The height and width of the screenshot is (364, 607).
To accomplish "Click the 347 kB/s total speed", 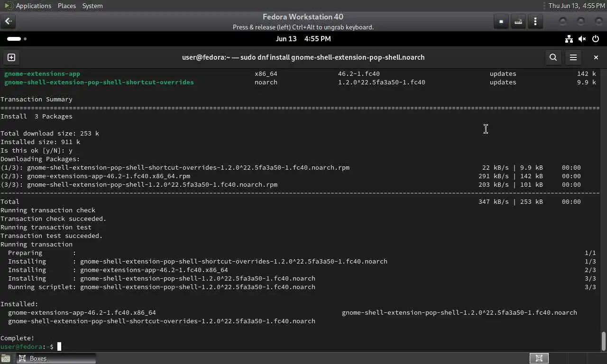I will (x=494, y=201).
